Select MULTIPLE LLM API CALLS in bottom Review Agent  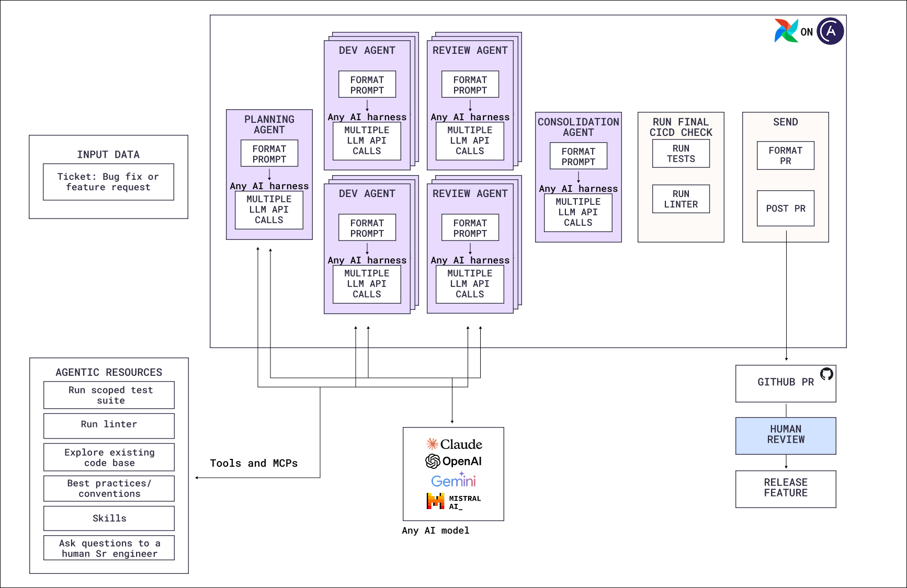click(x=470, y=284)
